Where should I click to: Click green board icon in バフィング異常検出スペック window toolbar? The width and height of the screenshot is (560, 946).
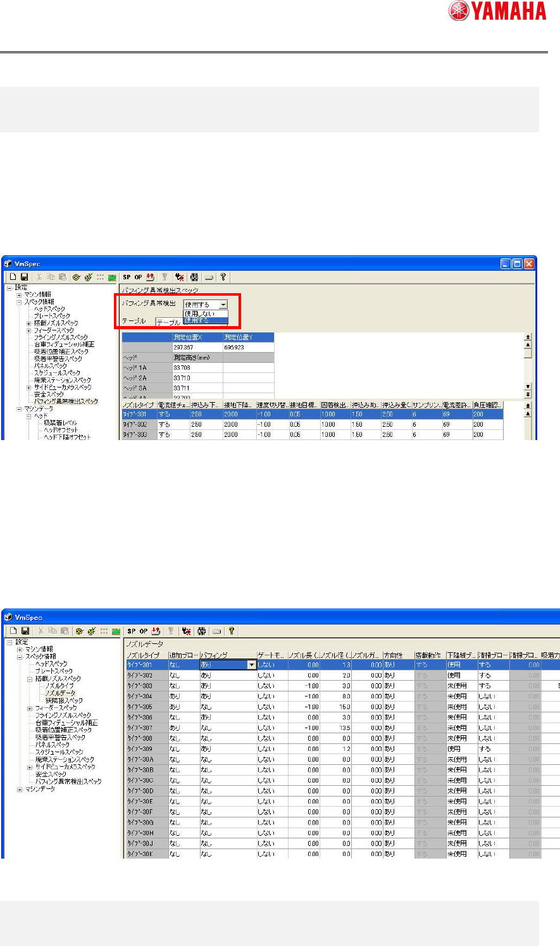(112, 277)
